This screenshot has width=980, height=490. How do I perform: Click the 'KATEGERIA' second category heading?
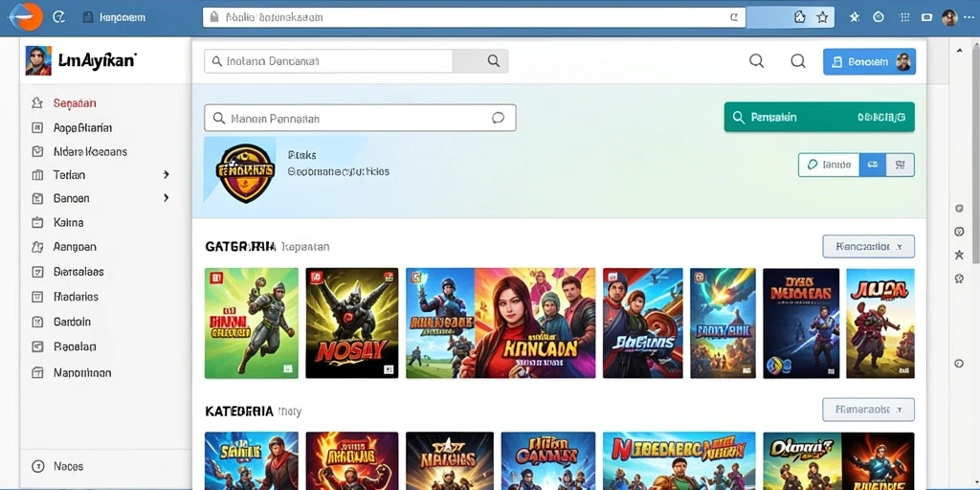(x=238, y=412)
